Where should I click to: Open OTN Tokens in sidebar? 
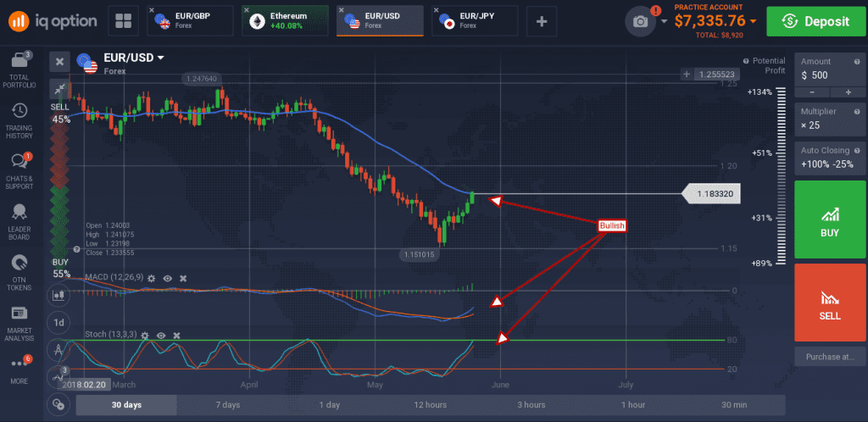[x=19, y=273]
